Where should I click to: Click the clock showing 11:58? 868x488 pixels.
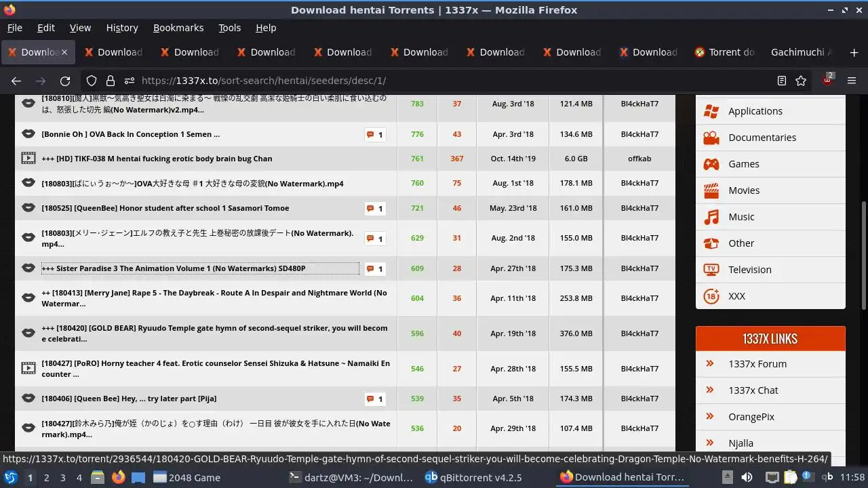[852, 477]
